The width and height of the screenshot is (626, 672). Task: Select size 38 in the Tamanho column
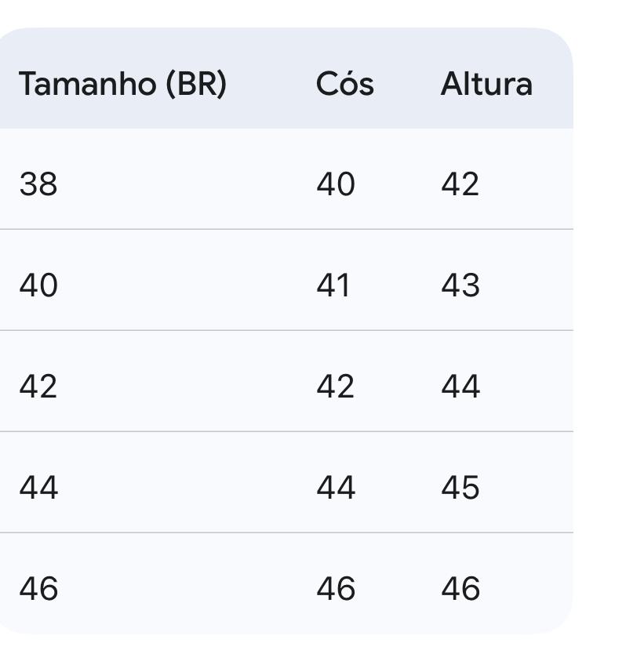[x=38, y=184]
